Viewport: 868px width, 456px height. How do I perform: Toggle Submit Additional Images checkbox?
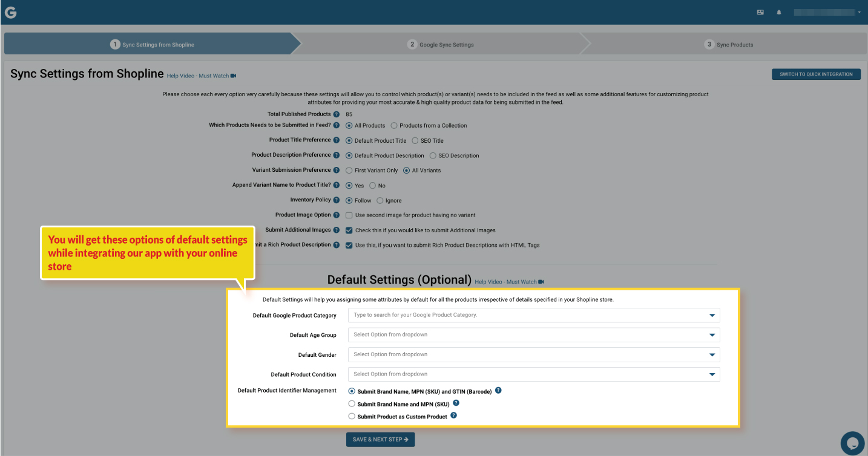[x=349, y=230]
